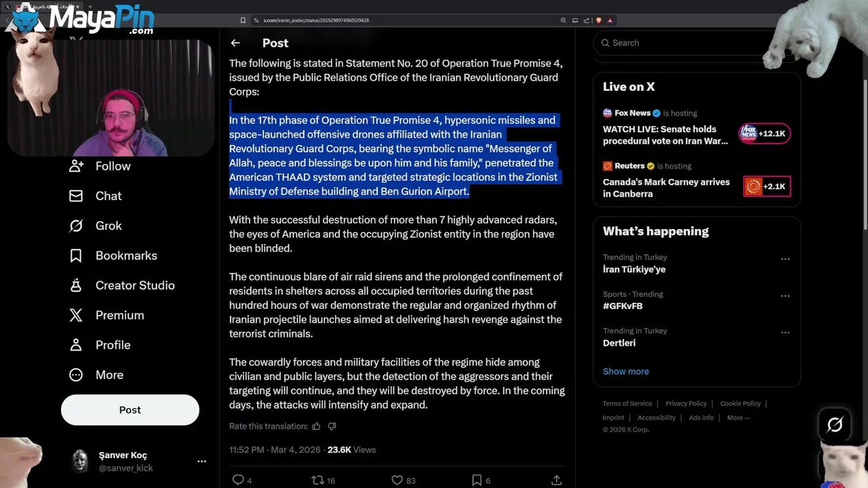Open Terms of Service footer link
The height and width of the screenshot is (488, 868).
point(627,403)
